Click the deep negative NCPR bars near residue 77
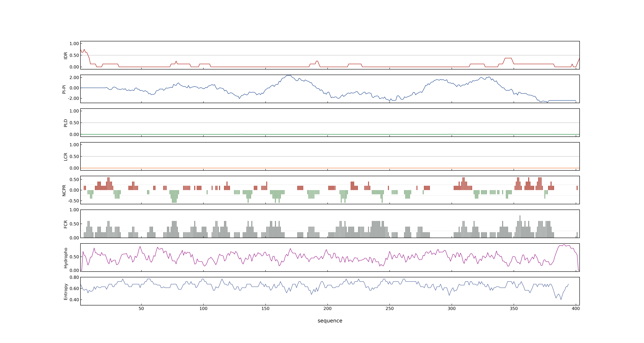The image size is (644, 343). coord(174,196)
